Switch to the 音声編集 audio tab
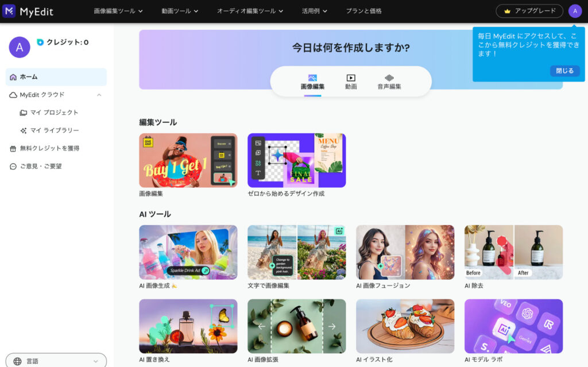 click(x=389, y=82)
